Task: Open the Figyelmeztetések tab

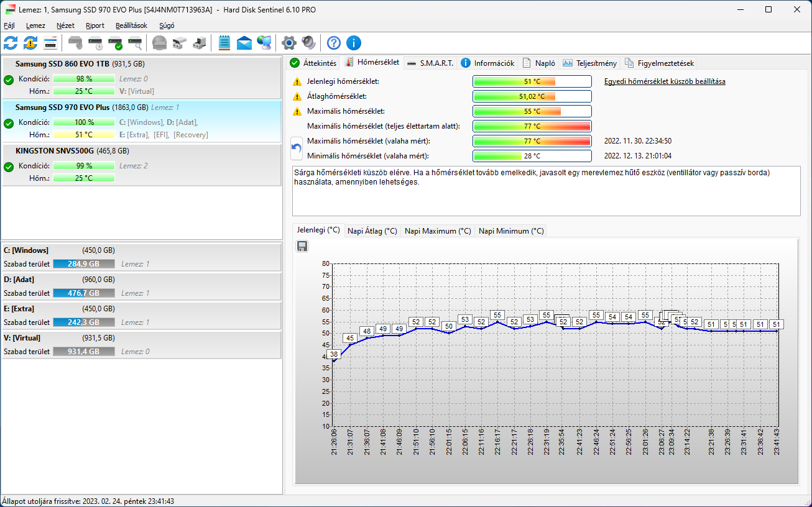Action: pos(659,63)
